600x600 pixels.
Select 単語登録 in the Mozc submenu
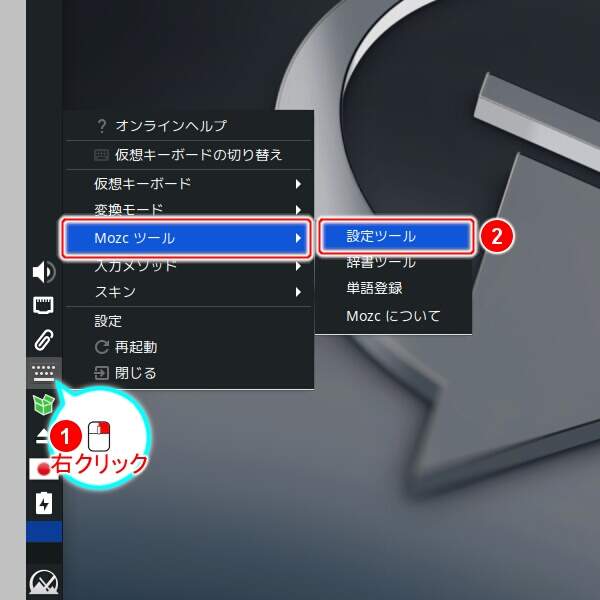[393, 288]
